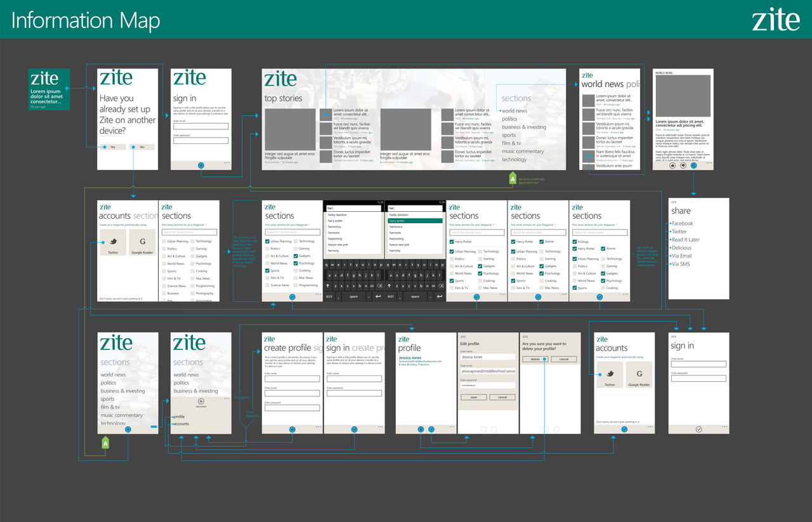Click the delete button in the confirmation
The width and height of the screenshot is (812, 522).
click(535, 359)
